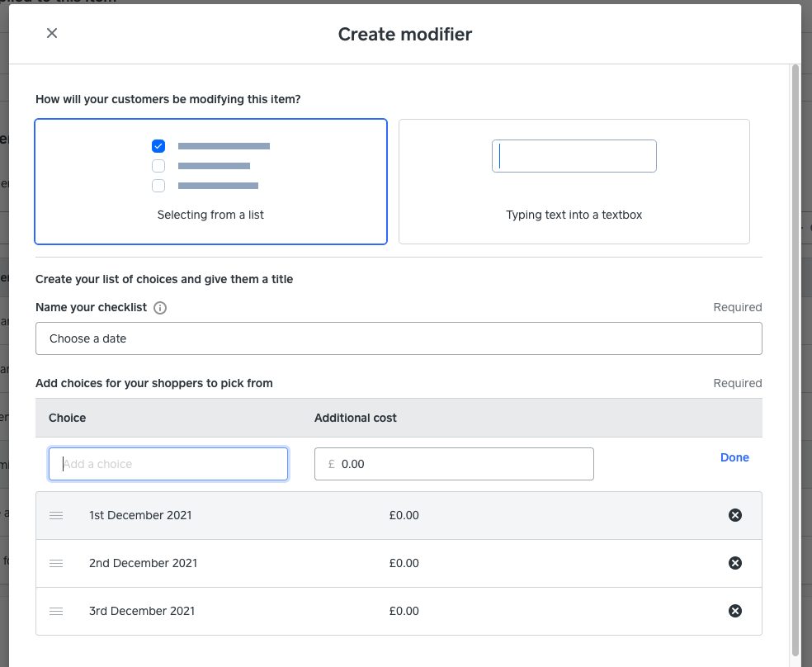Viewport: 812px width, 667px height.
Task: Click info icon beside Name your checklist
Action: pos(160,308)
